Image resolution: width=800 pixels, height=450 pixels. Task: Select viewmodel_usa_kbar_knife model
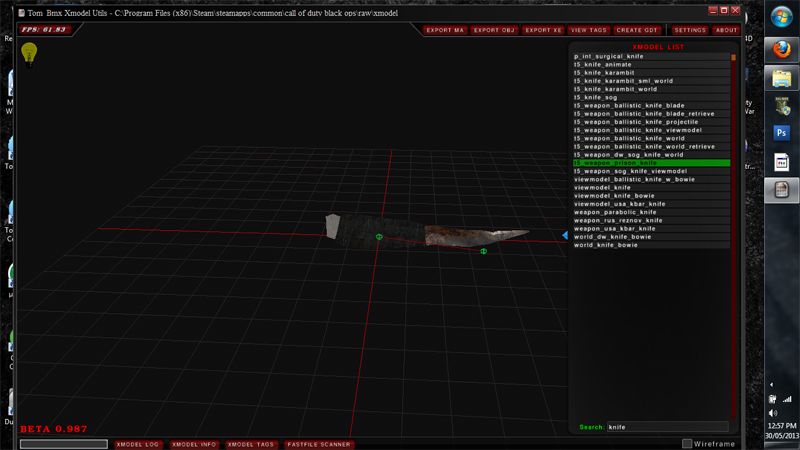point(652,204)
